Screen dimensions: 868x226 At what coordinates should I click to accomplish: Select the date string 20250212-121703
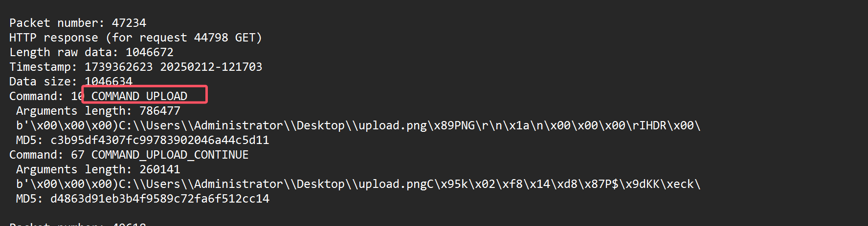(211, 67)
